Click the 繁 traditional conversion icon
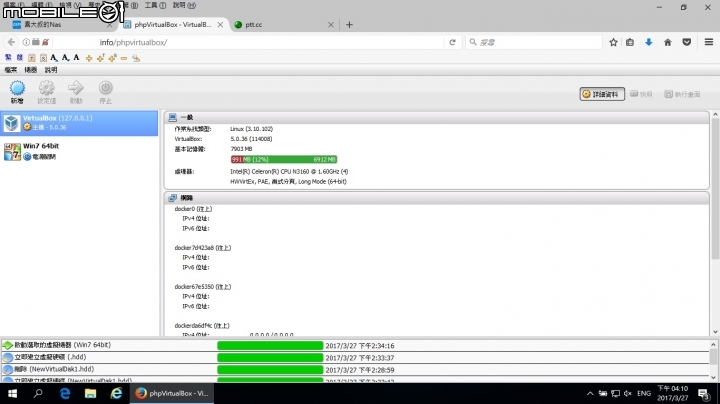The image size is (720, 404). 8,58
